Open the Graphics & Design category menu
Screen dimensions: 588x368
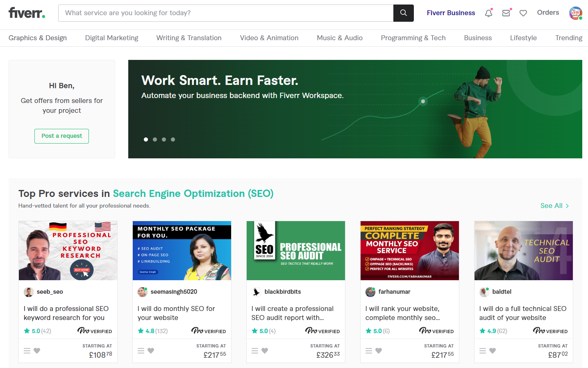pos(38,38)
